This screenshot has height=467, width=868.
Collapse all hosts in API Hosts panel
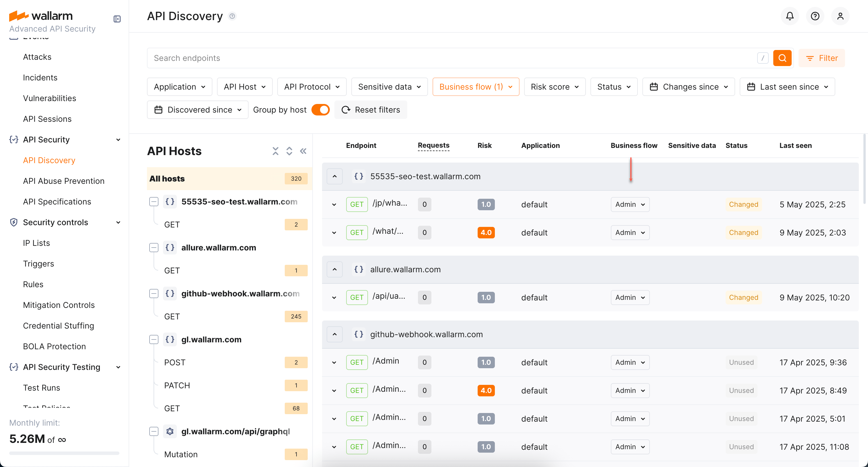(x=276, y=151)
